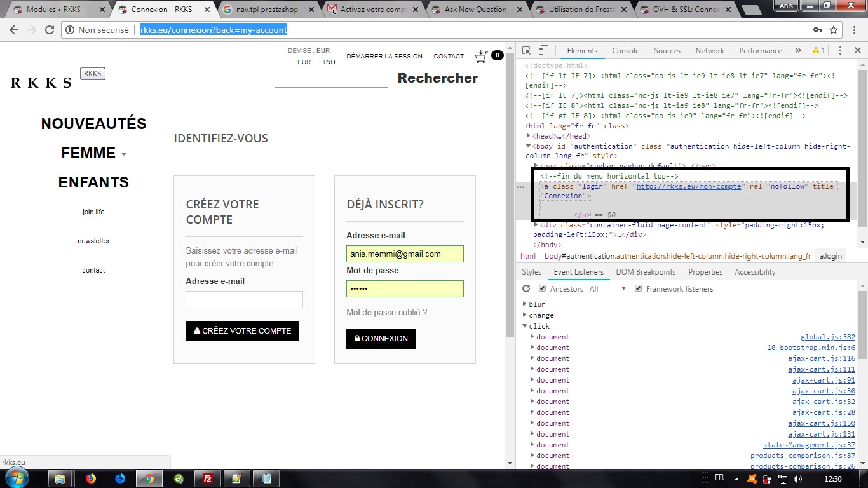Click the saved password key icon
This screenshot has height=488, width=868.
point(818,30)
